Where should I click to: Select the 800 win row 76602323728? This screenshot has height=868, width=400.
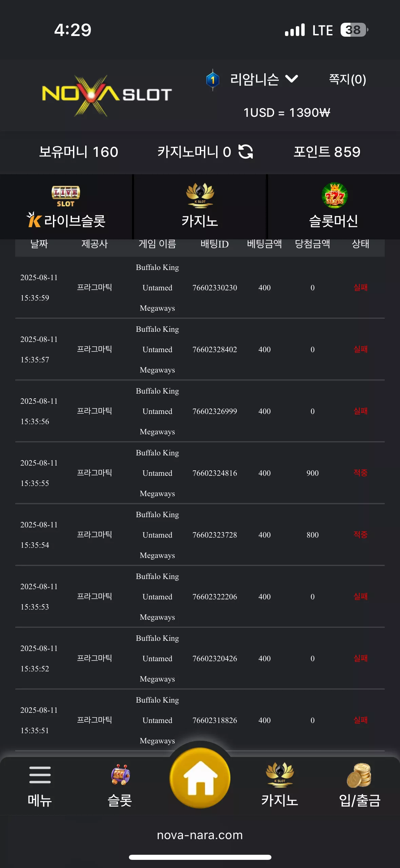click(200, 535)
